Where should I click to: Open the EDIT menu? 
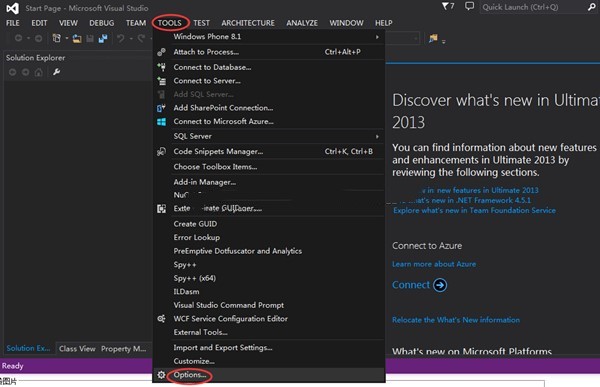(x=39, y=23)
